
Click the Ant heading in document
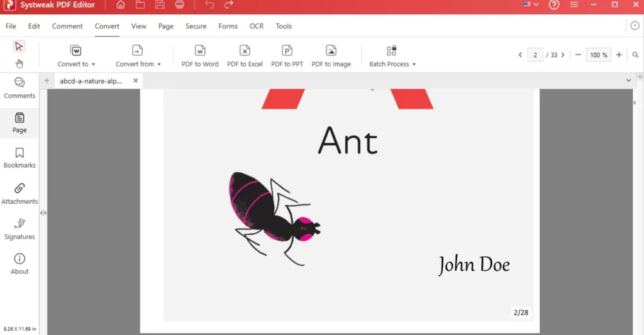click(x=348, y=140)
